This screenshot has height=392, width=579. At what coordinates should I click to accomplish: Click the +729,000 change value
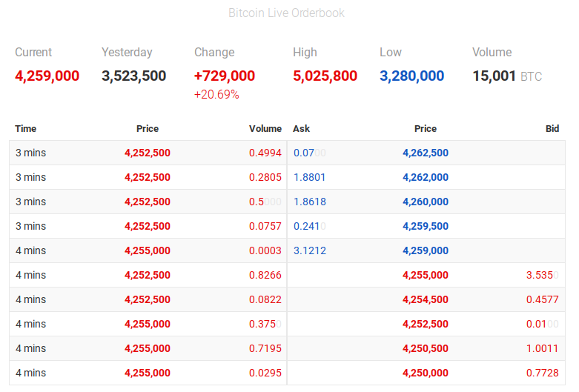click(x=224, y=76)
